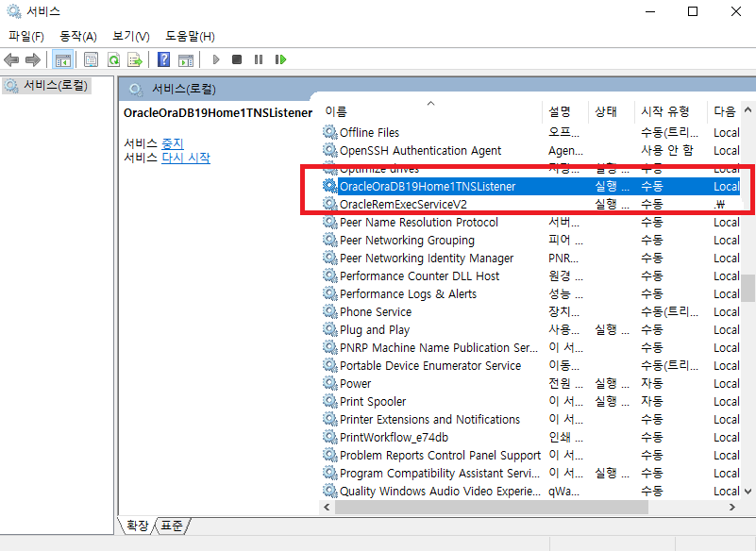Select the Peer Networking Grouping service

pyautogui.click(x=407, y=240)
